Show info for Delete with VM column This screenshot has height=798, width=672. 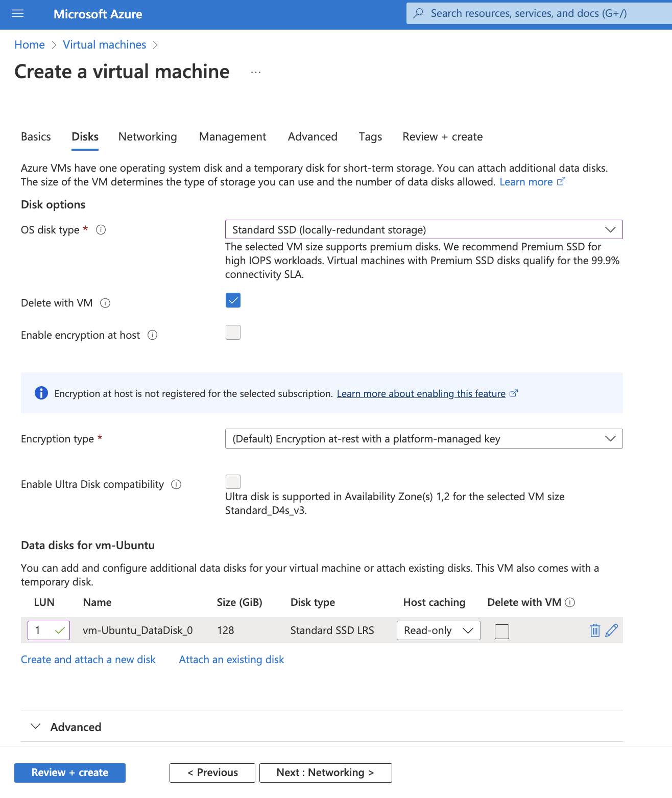[570, 602]
